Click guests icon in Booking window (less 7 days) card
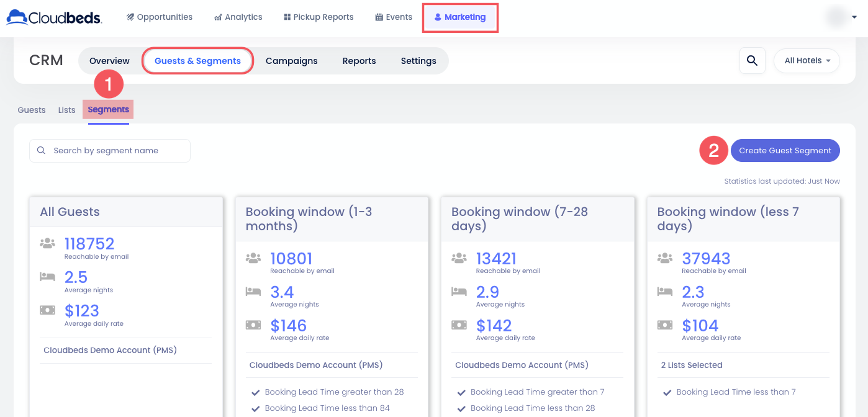868x417 pixels. tap(664, 258)
